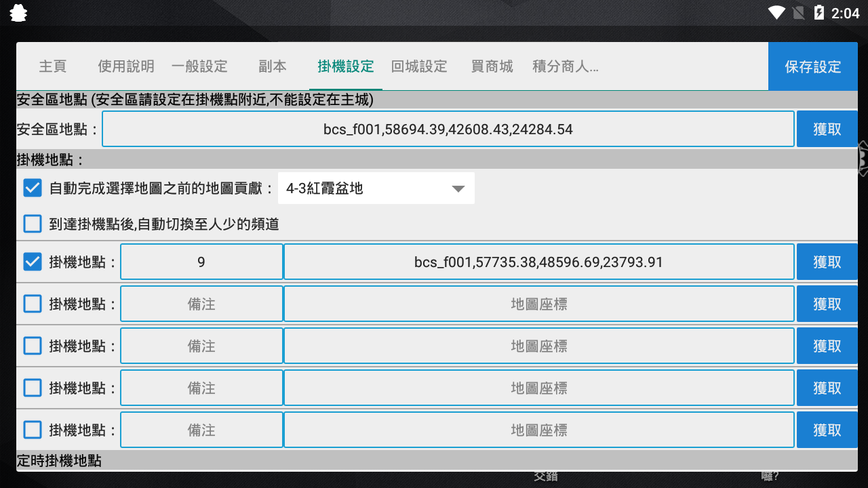Image resolution: width=868 pixels, height=488 pixels.
Task: Click 地圖座標 field in fifth 掛機地點 row
Action: (539, 430)
